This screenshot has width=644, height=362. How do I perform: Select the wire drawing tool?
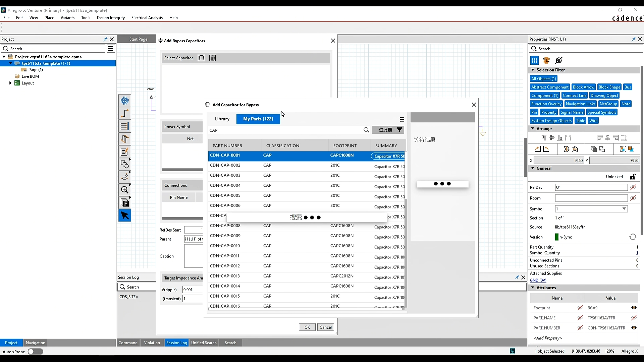click(125, 114)
